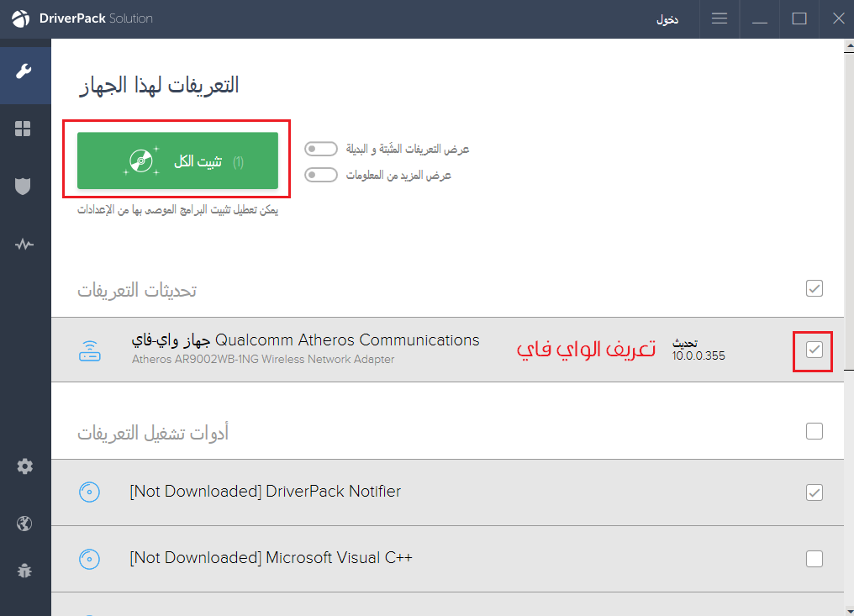Image resolution: width=854 pixels, height=616 pixels.
Task: Click the scrollbar up arrow
Action: [849, 47]
